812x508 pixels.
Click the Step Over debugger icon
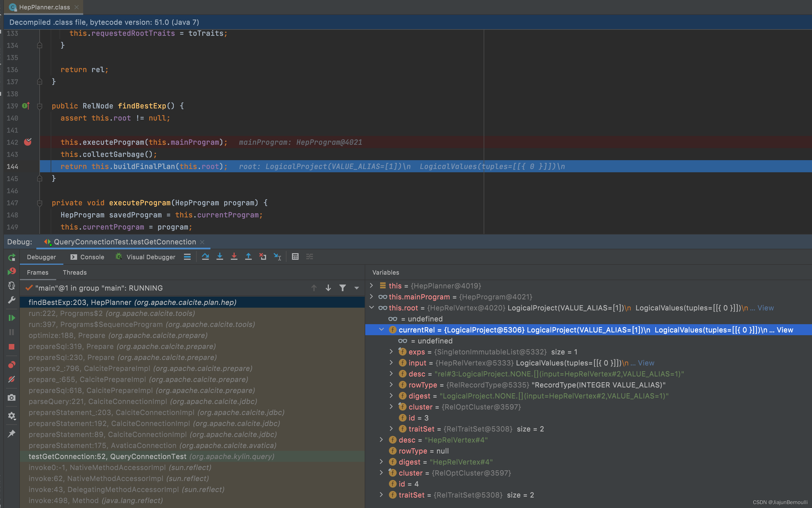point(205,257)
